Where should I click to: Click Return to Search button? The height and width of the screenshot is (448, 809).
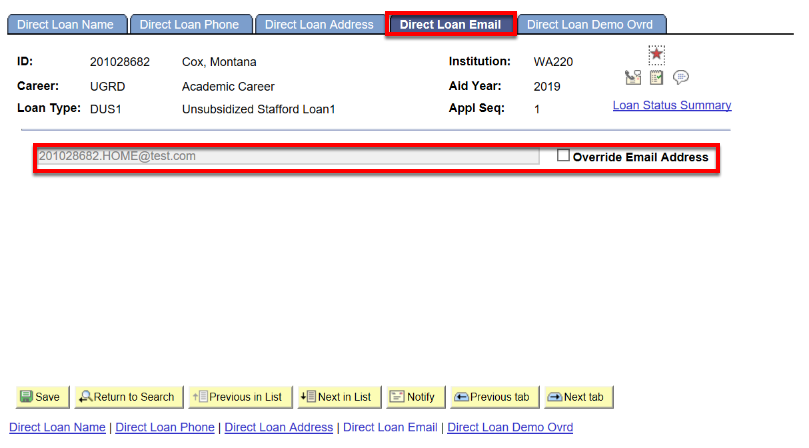pos(128,397)
